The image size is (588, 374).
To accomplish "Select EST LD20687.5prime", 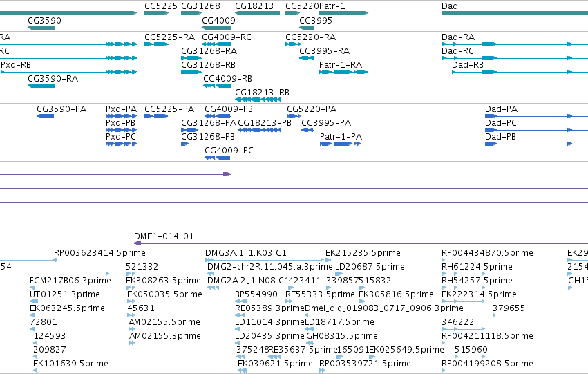I will pos(370,267).
